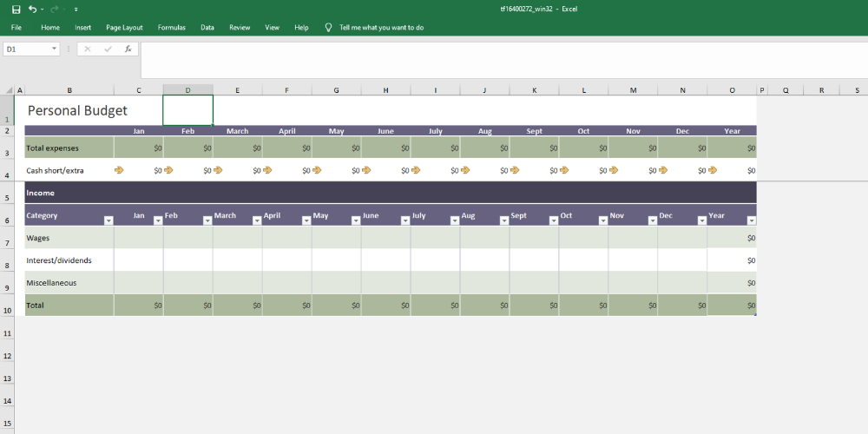Open the Oct column filter dropdown

point(603,220)
